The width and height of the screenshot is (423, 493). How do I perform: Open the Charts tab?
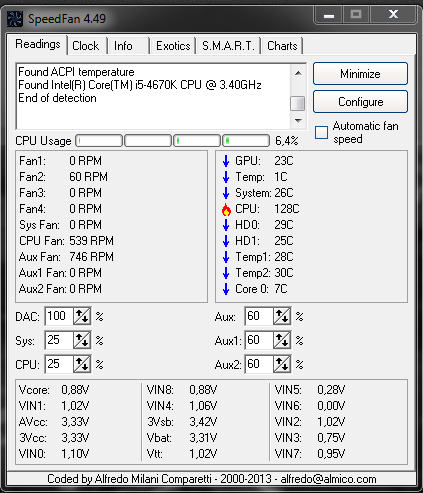(282, 46)
